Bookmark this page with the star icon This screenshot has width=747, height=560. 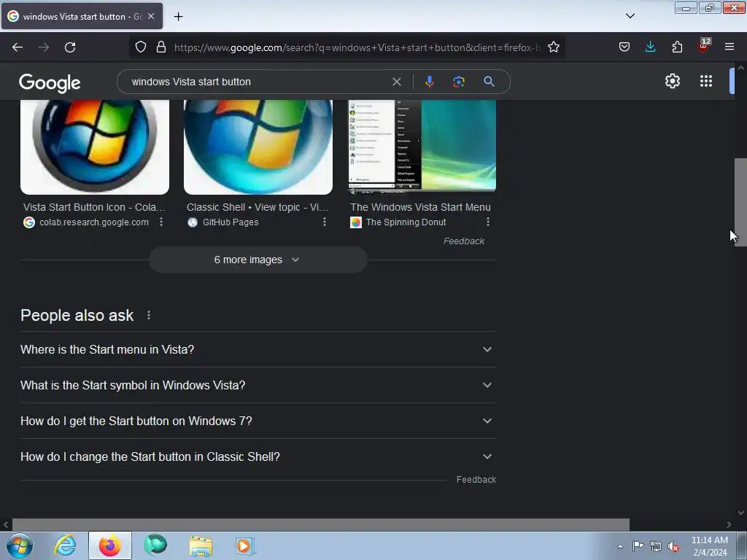tap(553, 47)
